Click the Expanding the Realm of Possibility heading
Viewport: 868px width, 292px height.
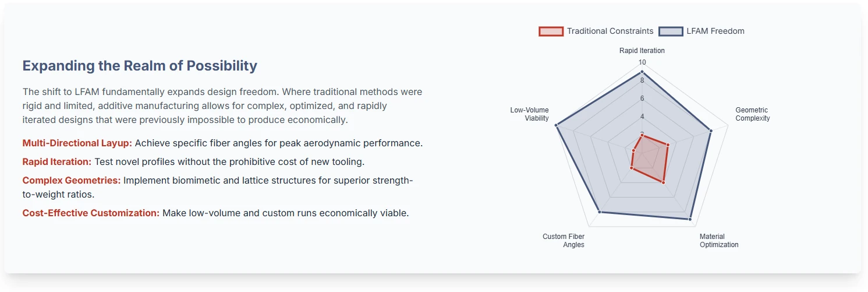pos(140,66)
